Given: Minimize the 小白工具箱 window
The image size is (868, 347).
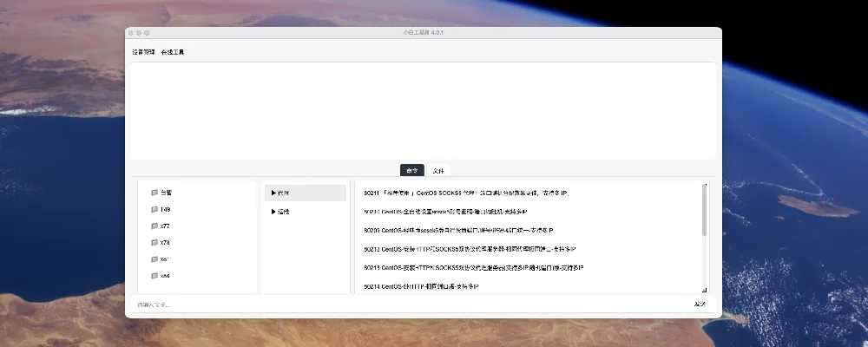Looking at the screenshot, I should pos(139,33).
